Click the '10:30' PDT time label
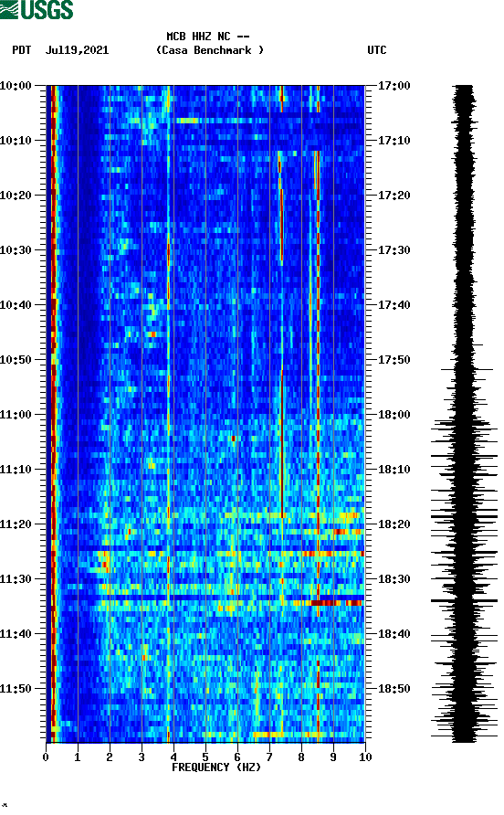The height and width of the screenshot is (815, 504). point(16,250)
